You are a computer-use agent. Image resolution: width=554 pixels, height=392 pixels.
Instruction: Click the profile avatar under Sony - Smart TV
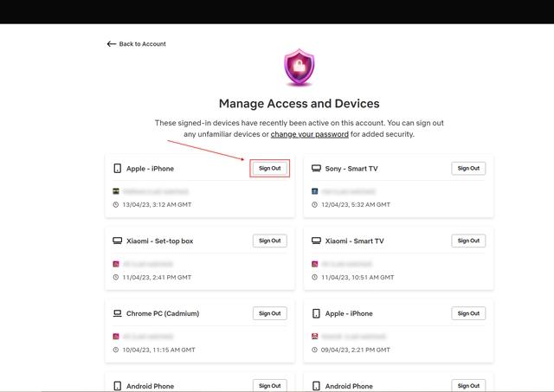click(x=315, y=191)
